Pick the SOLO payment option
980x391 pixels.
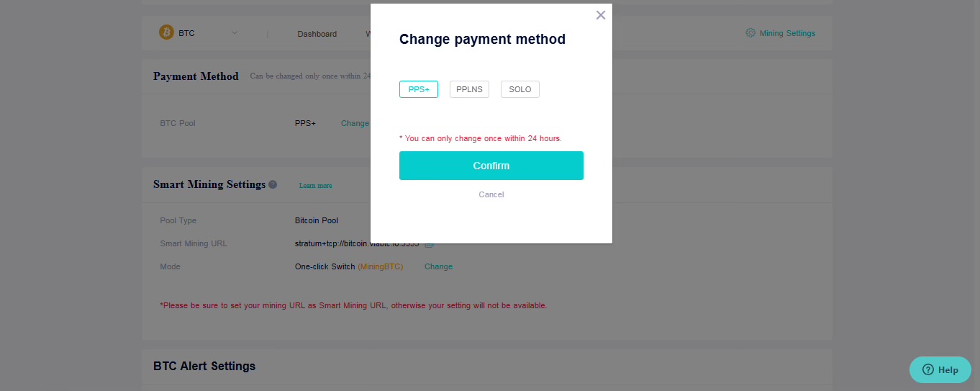pos(520,89)
